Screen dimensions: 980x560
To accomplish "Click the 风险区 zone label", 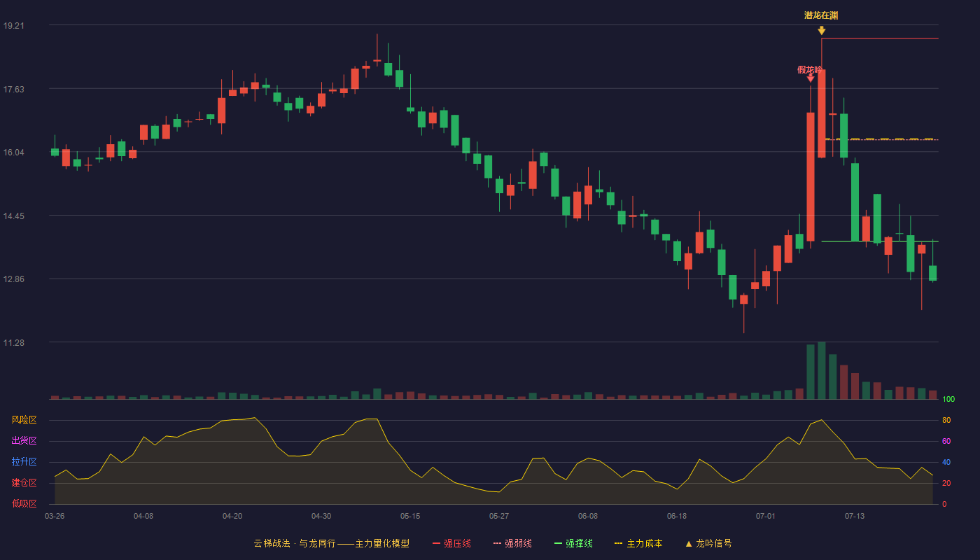I will click(x=24, y=420).
